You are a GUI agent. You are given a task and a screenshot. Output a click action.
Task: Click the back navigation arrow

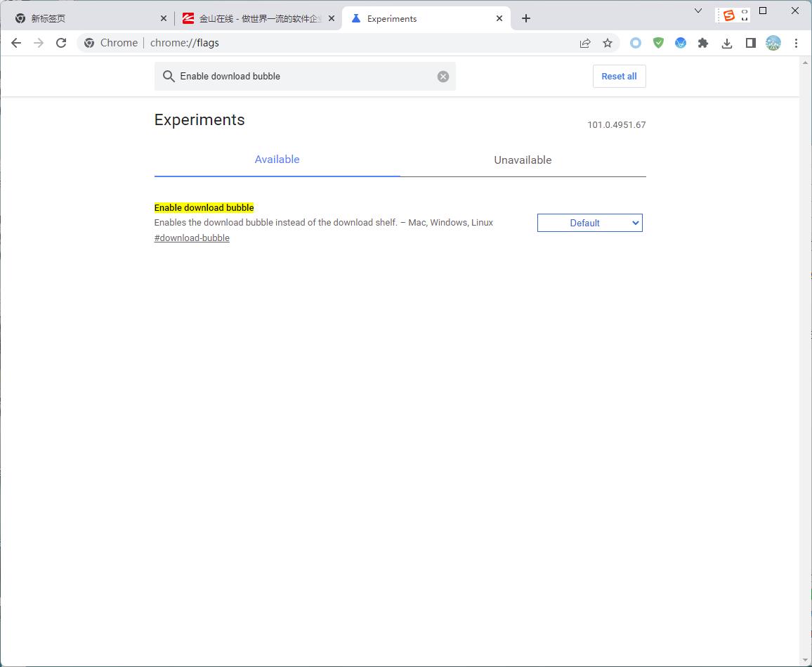(x=16, y=43)
